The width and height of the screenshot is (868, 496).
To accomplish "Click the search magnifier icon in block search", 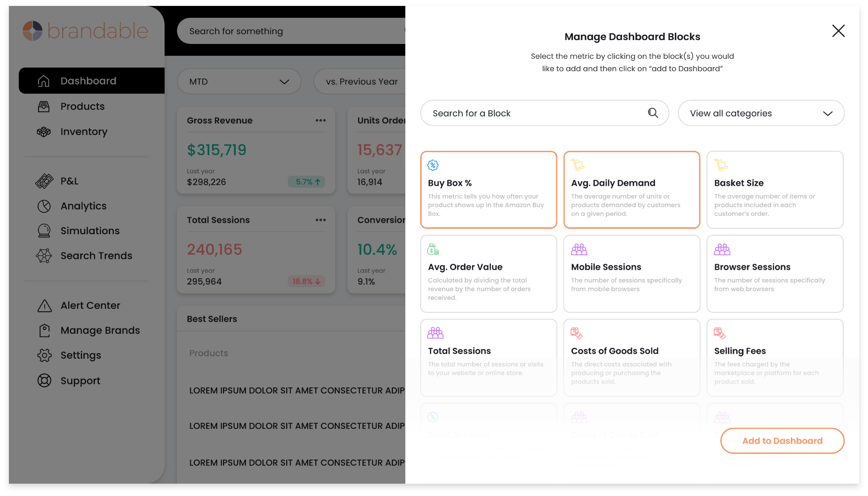I will pos(653,113).
